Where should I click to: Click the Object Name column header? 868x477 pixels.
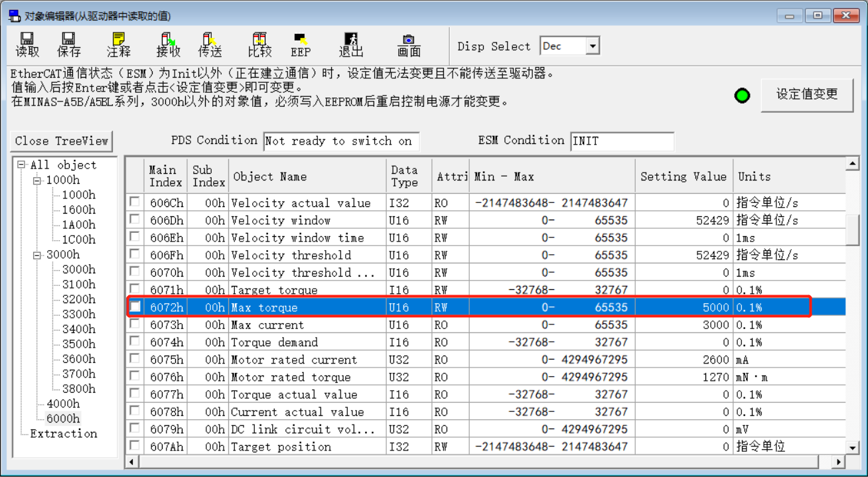[307, 176]
